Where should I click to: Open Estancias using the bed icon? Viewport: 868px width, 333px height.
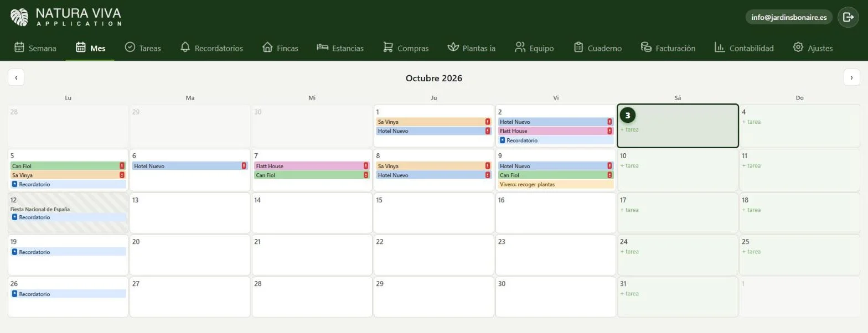(322, 47)
